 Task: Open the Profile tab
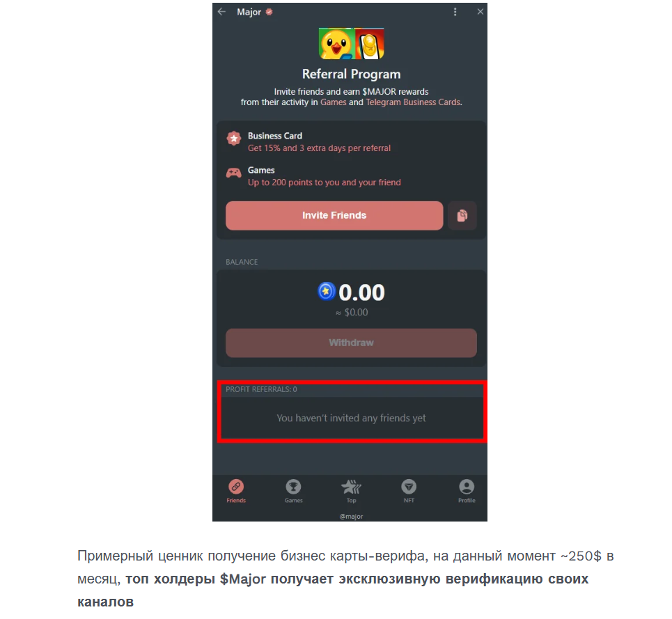(x=467, y=491)
